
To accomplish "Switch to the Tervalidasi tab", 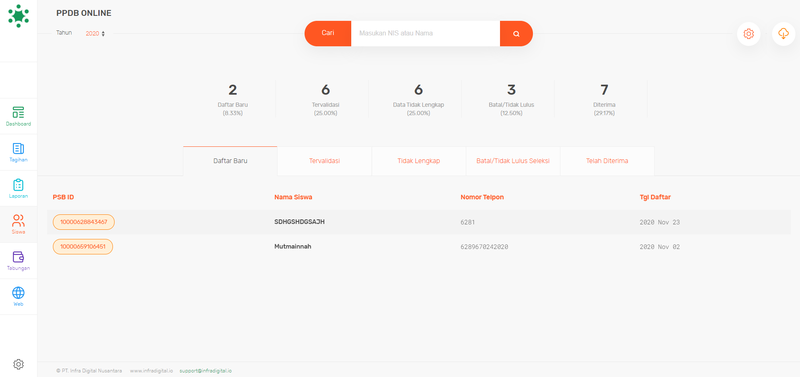I will tap(324, 161).
